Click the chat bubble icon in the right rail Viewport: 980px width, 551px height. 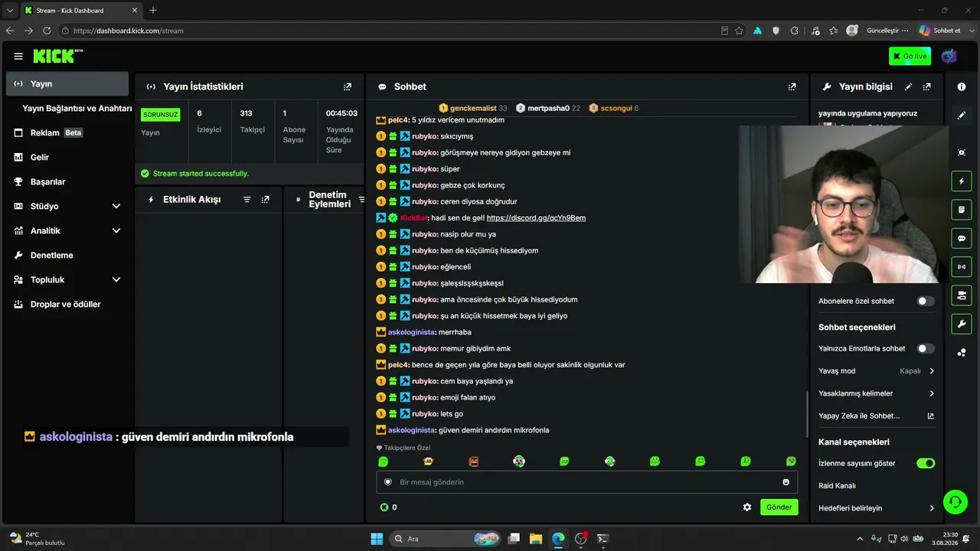962,238
